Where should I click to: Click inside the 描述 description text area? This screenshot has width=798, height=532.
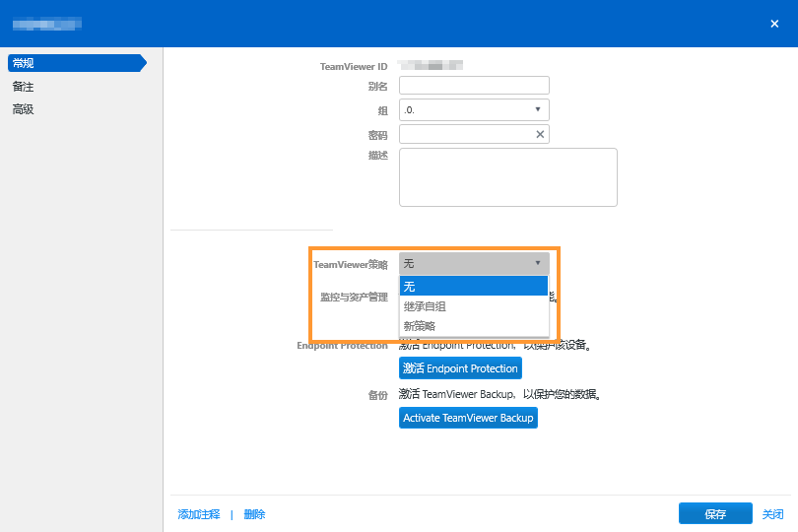click(x=507, y=177)
